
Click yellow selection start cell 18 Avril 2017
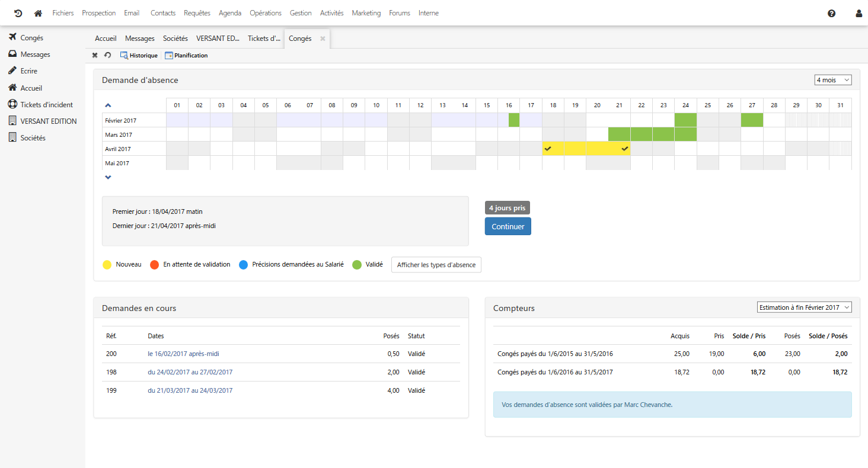coord(553,149)
